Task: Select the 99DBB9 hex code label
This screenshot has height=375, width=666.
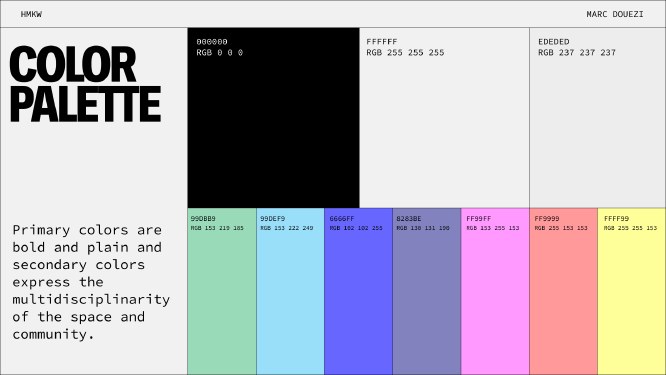Action: [203, 219]
